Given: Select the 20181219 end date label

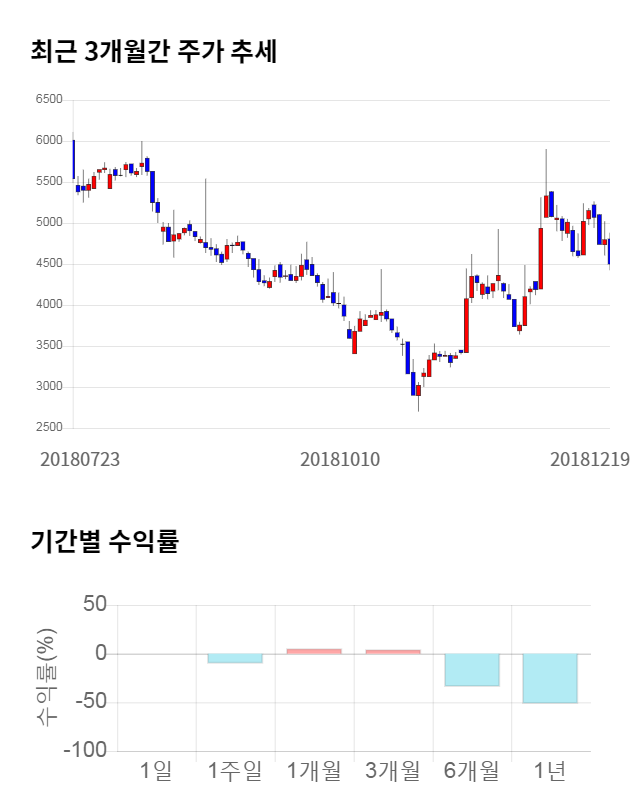Looking at the screenshot, I should pyautogui.click(x=590, y=459).
